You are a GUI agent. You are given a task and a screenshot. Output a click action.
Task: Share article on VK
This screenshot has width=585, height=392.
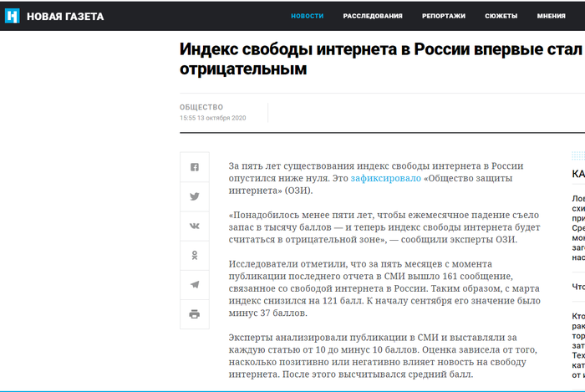click(195, 226)
